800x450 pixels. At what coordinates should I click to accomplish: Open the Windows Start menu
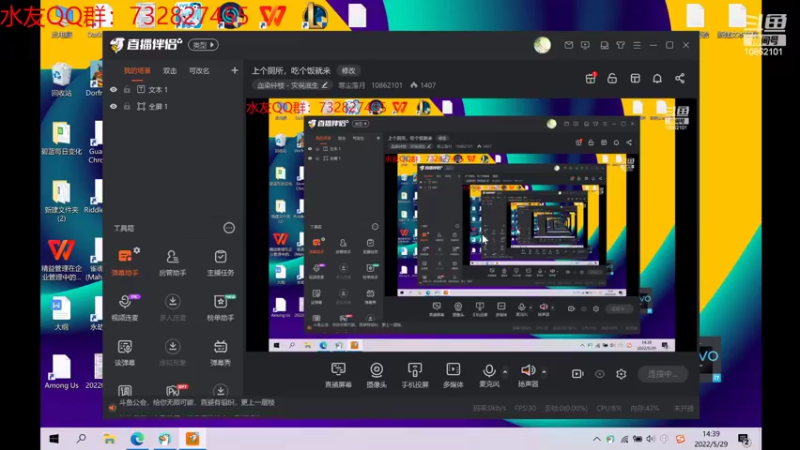(x=54, y=439)
